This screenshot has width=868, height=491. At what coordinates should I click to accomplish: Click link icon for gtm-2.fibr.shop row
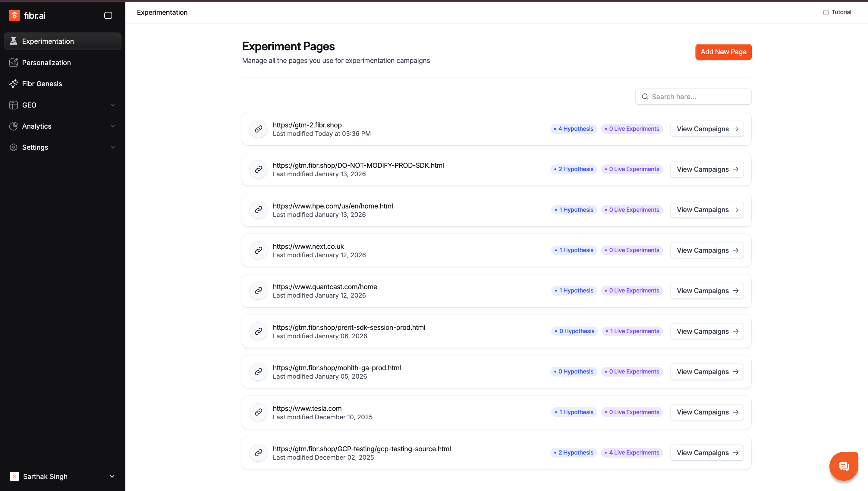pyautogui.click(x=258, y=129)
